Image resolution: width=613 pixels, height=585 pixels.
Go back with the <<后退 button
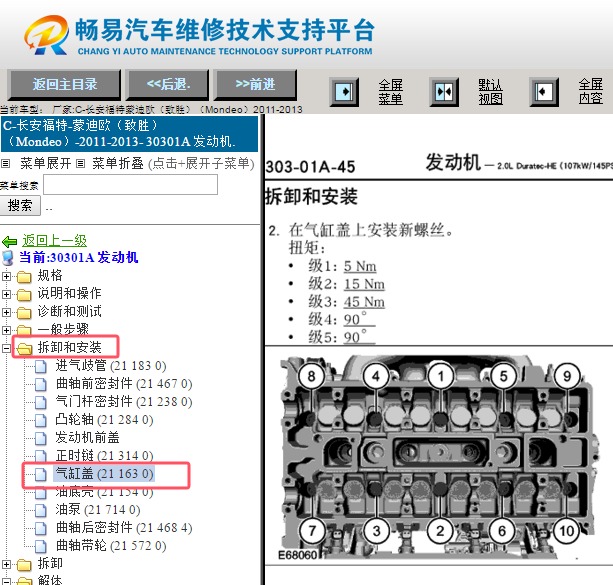167,84
